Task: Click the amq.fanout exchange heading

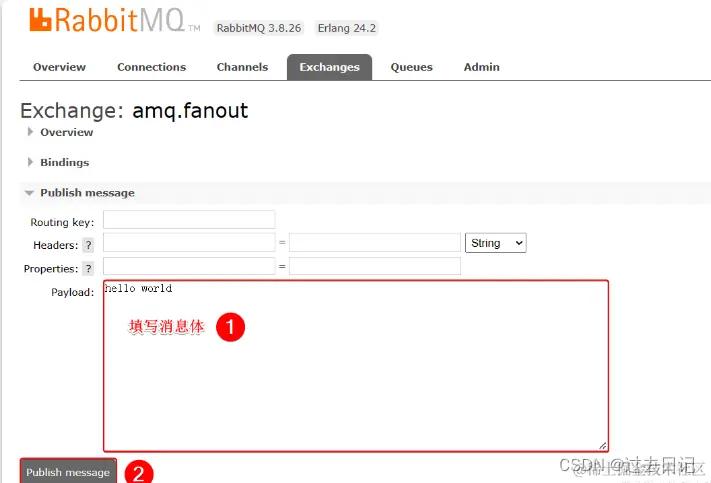Action: [x=190, y=111]
